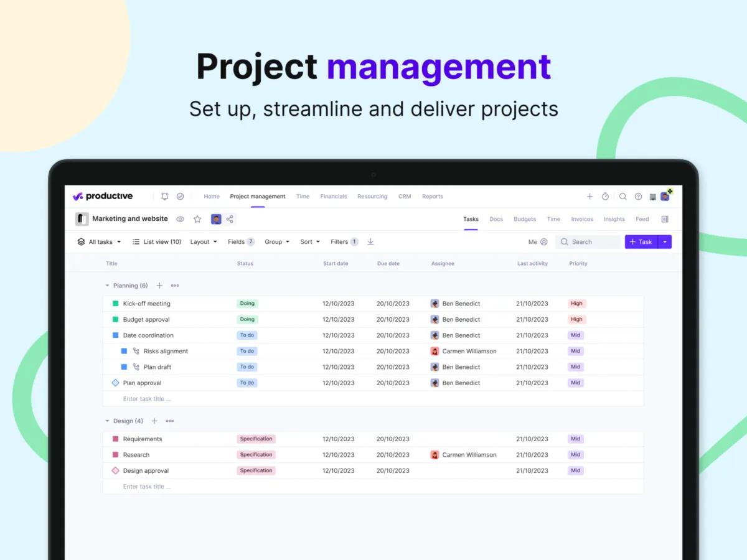Open the more options for Design group
747x560 pixels.
[x=170, y=421]
